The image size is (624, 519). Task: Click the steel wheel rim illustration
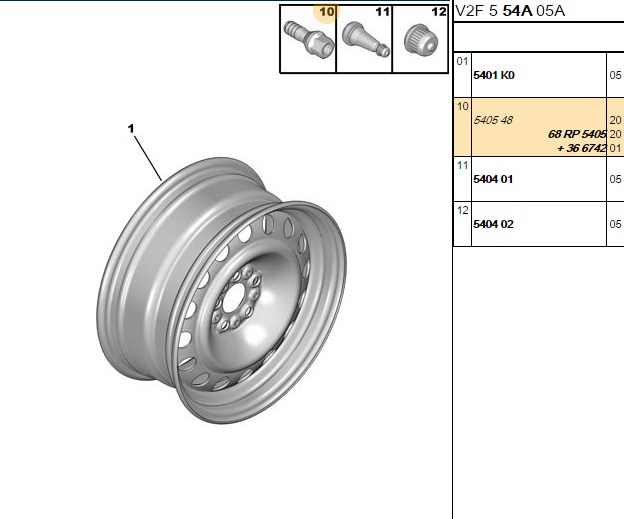click(x=221, y=290)
